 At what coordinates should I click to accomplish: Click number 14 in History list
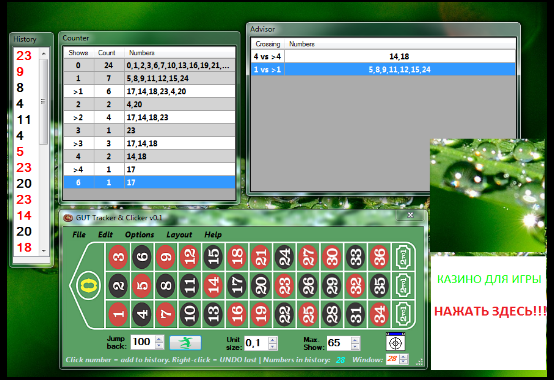(x=24, y=216)
